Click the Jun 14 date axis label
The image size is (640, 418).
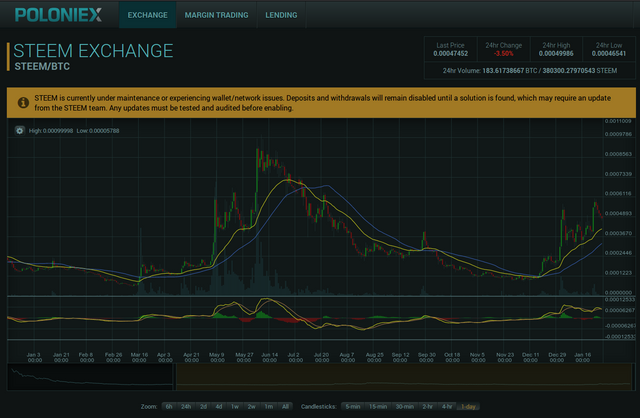pyautogui.click(x=269, y=357)
